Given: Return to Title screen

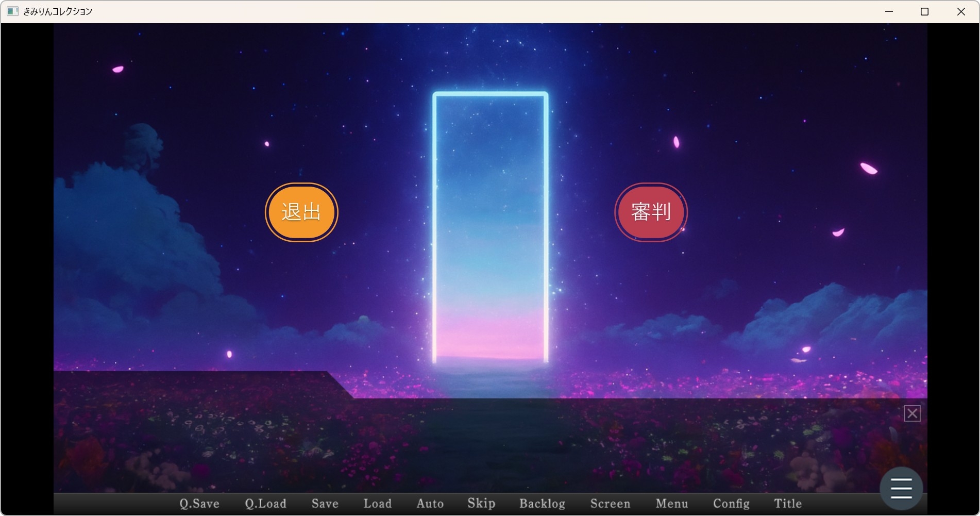Looking at the screenshot, I should coord(788,504).
